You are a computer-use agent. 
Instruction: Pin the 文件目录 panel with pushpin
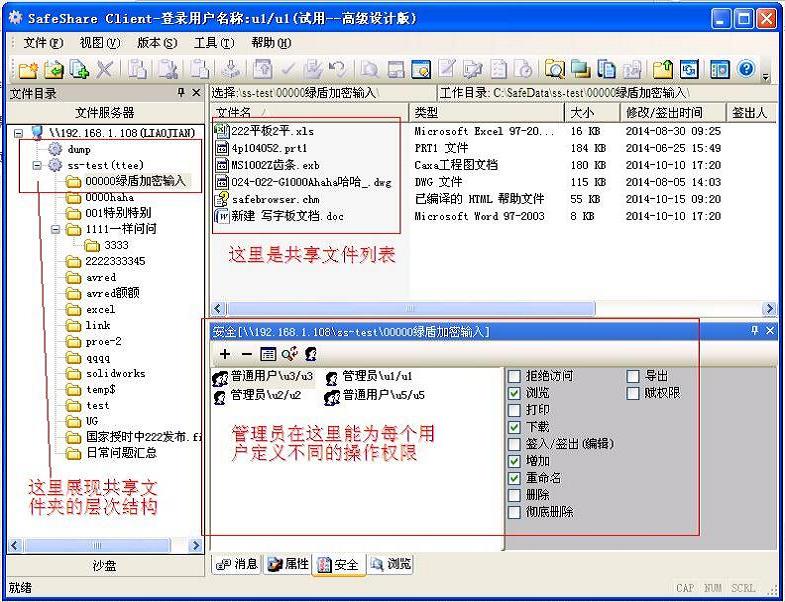click(181, 93)
